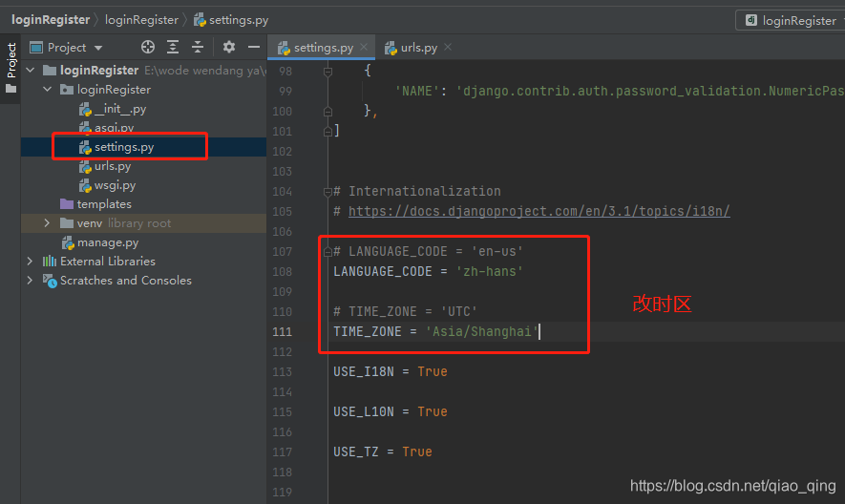Toggle code fold marker at line 100
Screen dimensions: 845x504
(327, 112)
